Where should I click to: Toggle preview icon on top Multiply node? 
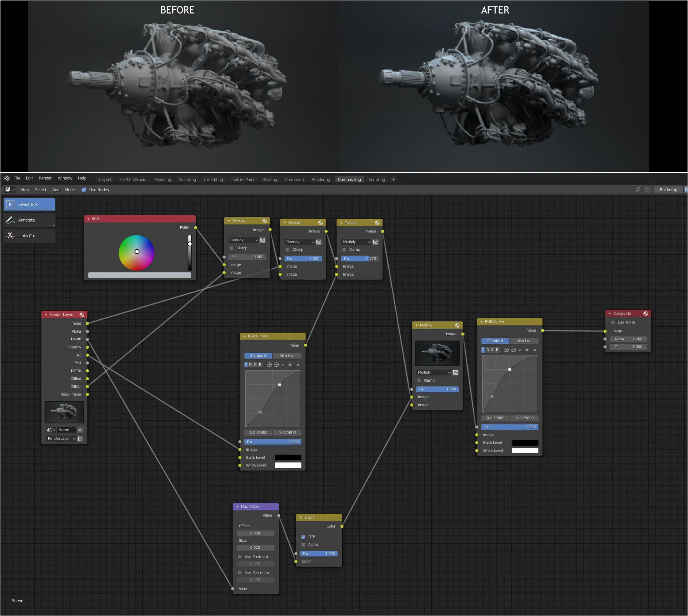pyautogui.click(x=377, y=223)
